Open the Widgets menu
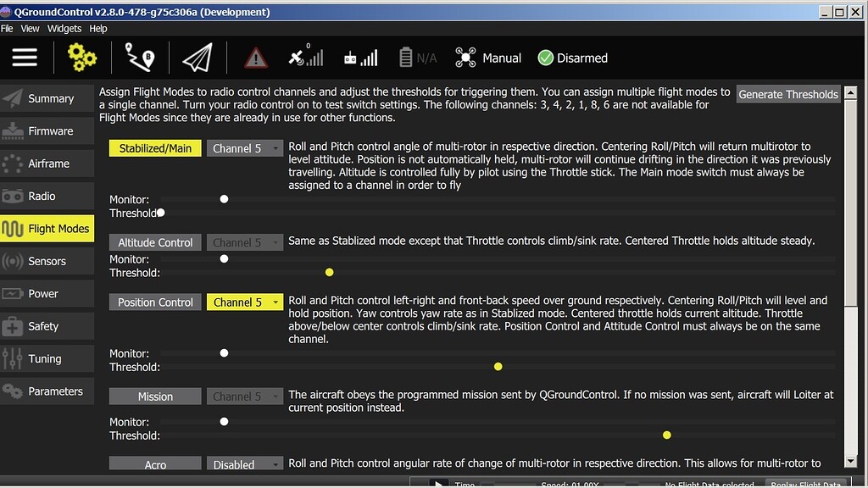 64,28
